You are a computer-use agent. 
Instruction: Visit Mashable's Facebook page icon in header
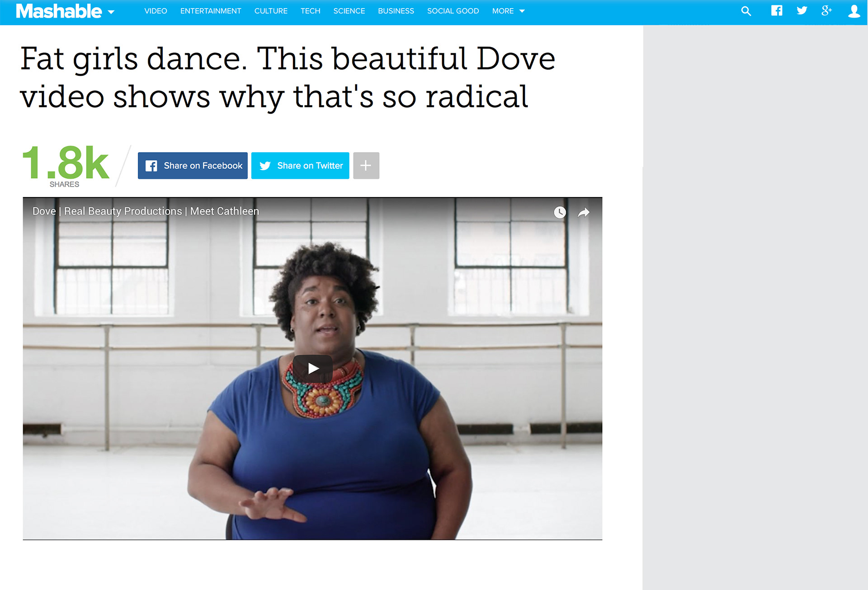(x=777, y=11)
